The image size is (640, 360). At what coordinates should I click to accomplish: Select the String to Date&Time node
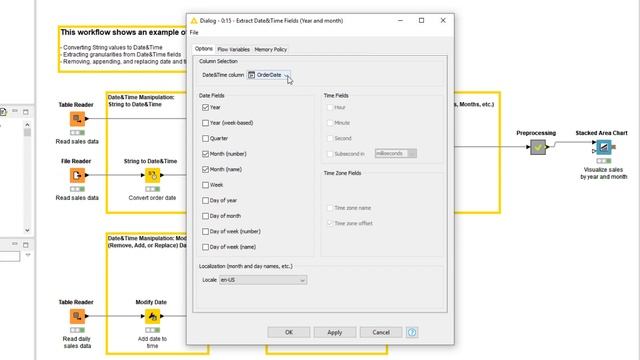tap(152, 176)
